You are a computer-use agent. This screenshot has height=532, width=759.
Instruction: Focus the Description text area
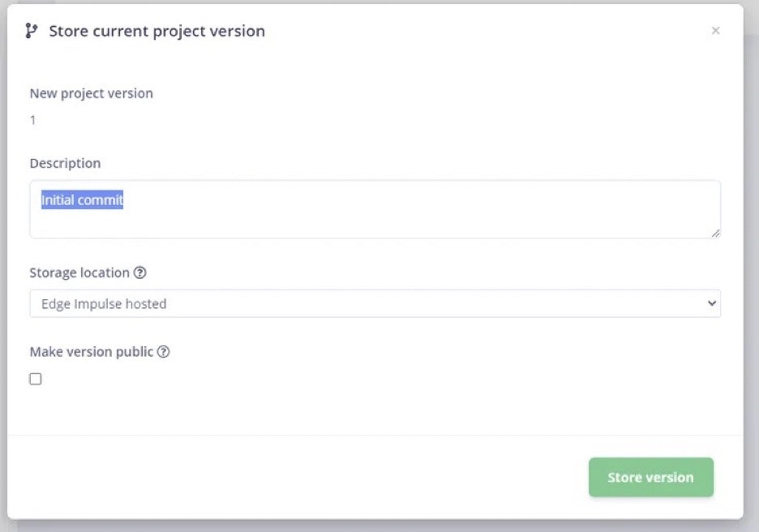[x=375, y=209]
